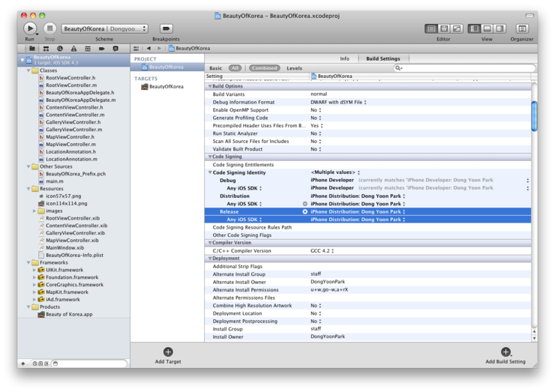Screen dimensions: 555x392
Task: Switch to Standard editor view
Action: [431, 28]
